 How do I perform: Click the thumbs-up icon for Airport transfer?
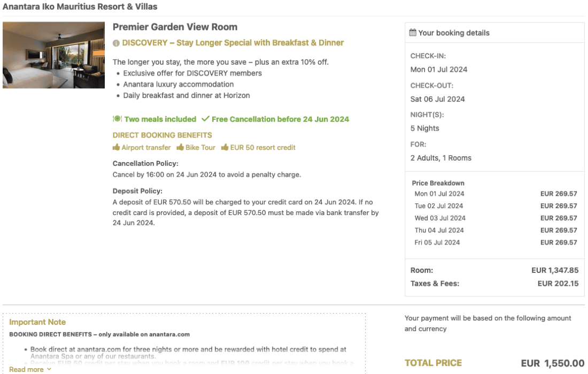(116, 148)
